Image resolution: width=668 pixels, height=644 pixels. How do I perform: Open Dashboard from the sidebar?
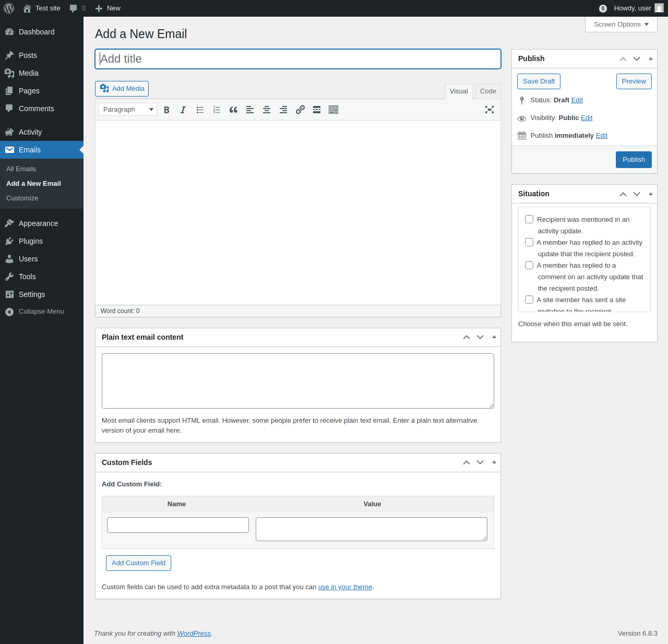(42, 32)
